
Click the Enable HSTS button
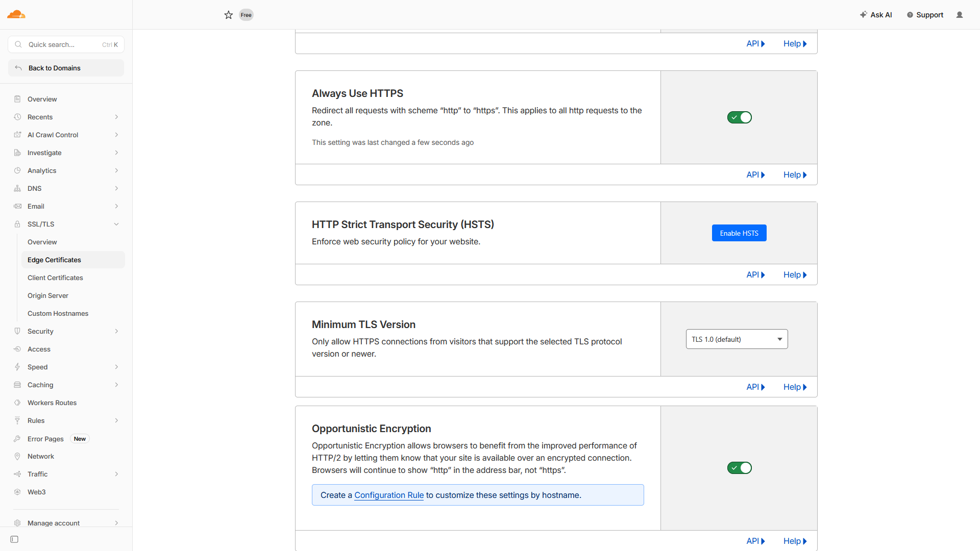click(739, 233)
